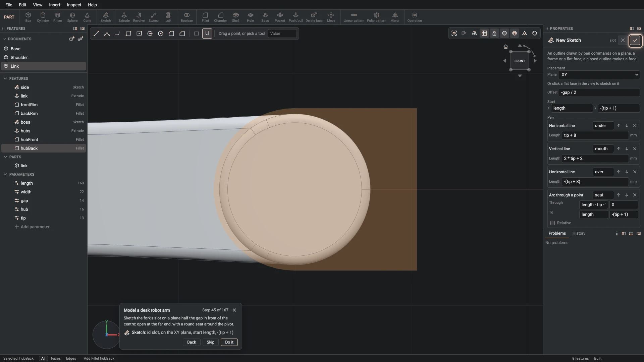Choose the Revolve tool

click(139, 17)
